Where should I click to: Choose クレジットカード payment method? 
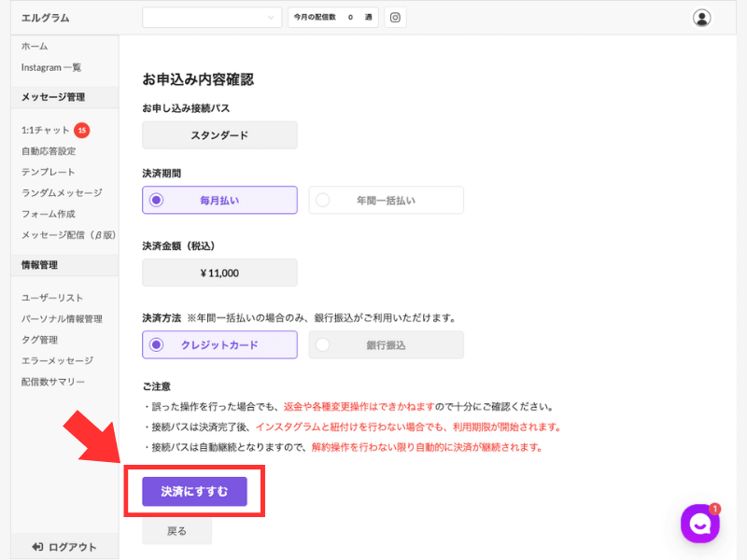coord(219,344)
